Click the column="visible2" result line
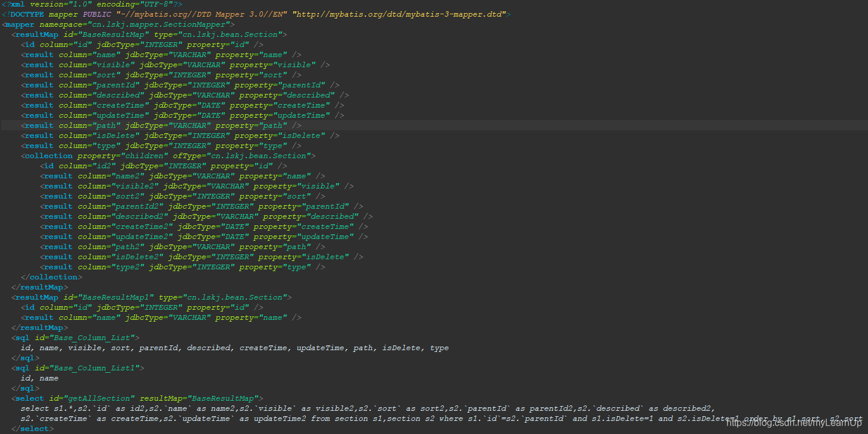The image size is (868, 434). click(x=196, y=186)
